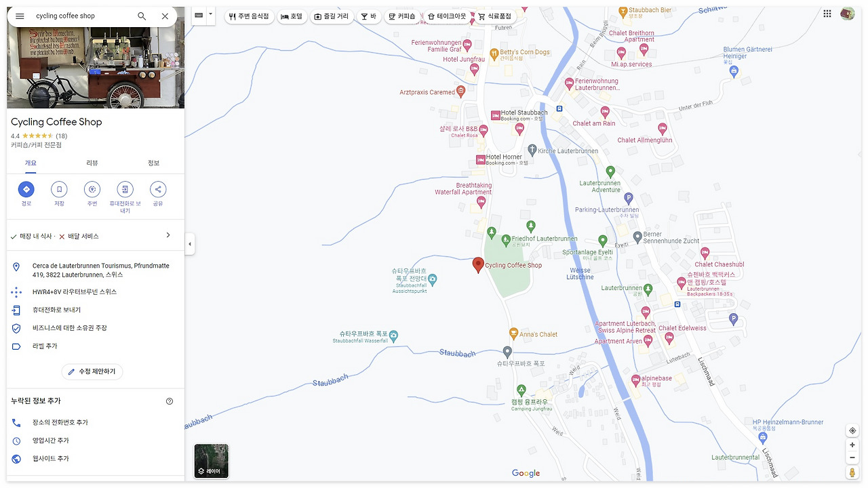Click the 공유 share icon
Screen dimensions: 868x488
(158, 189)
